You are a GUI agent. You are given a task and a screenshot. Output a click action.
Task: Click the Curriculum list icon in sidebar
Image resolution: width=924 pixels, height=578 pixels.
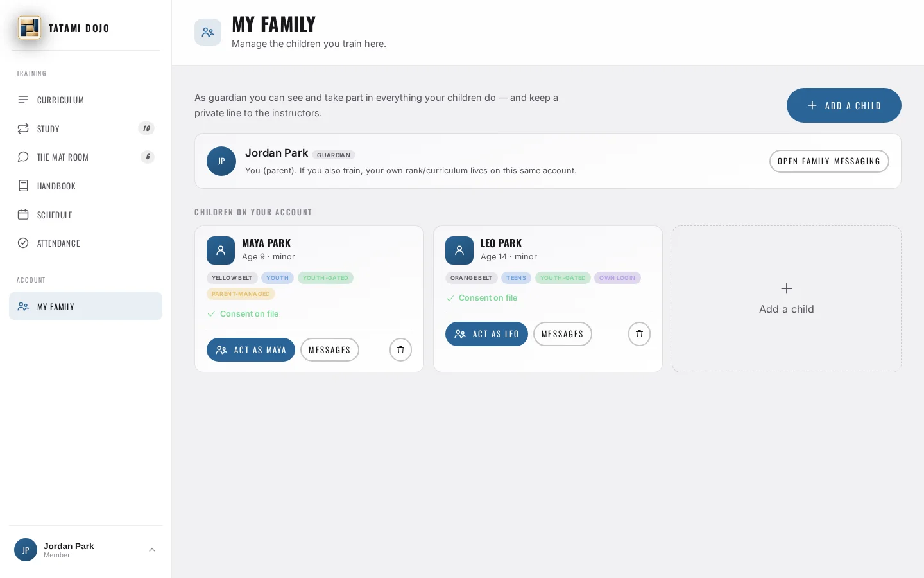[23, 100]
